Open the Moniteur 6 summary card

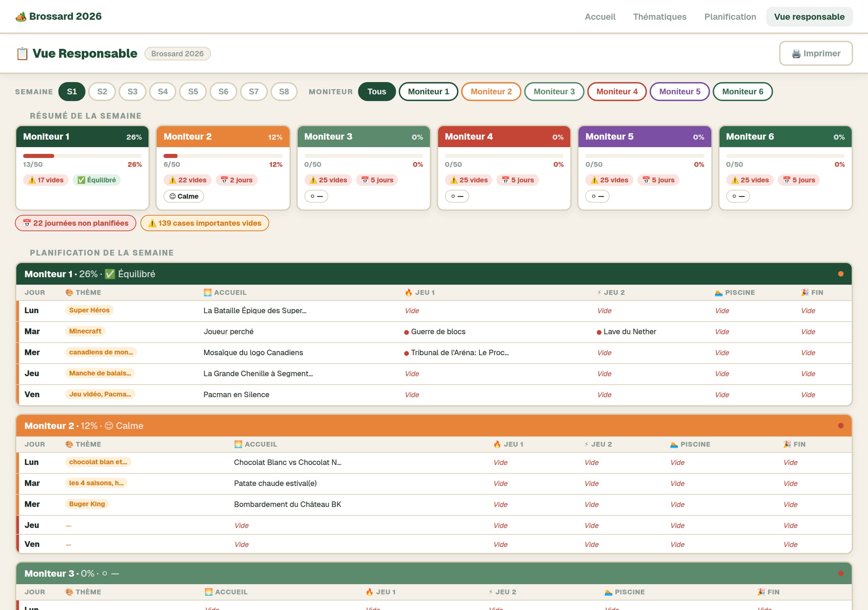785,168
